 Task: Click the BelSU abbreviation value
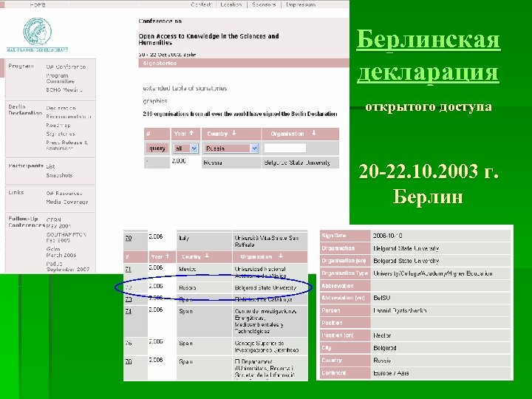tap(382, 298)
